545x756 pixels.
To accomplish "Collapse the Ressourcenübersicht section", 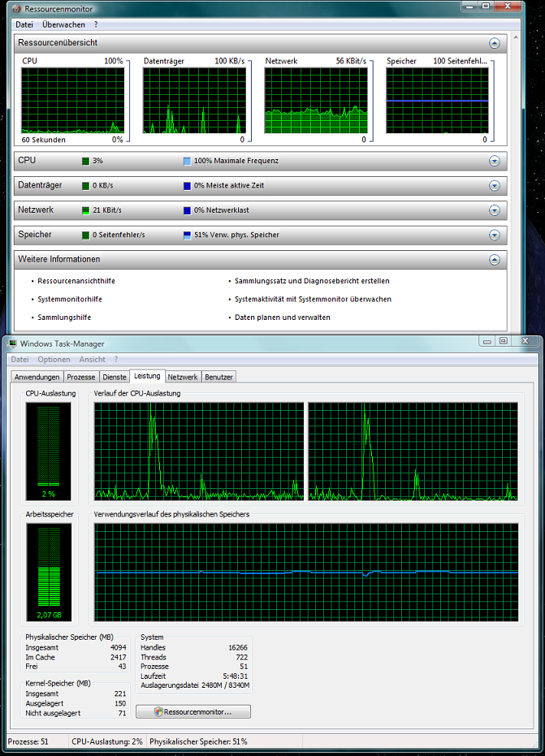I will (494, 43).
